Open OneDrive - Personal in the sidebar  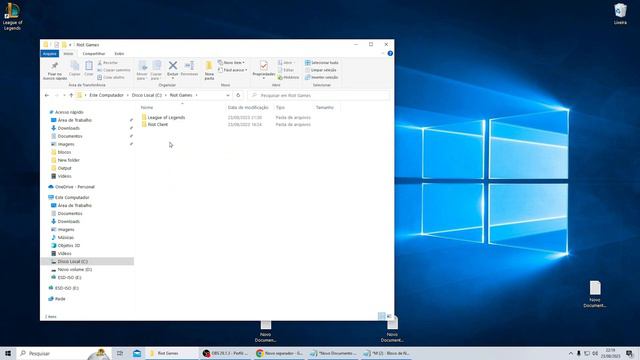point(74,187)
